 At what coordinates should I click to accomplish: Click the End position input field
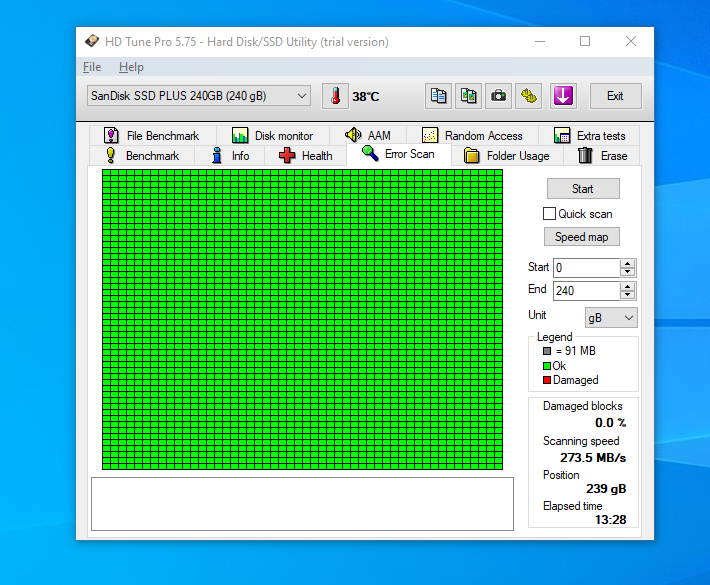(x=586, y=291)
